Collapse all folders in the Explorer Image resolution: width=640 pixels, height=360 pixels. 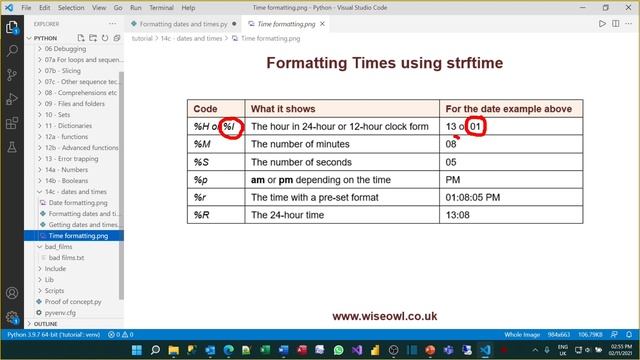(117, 38)
